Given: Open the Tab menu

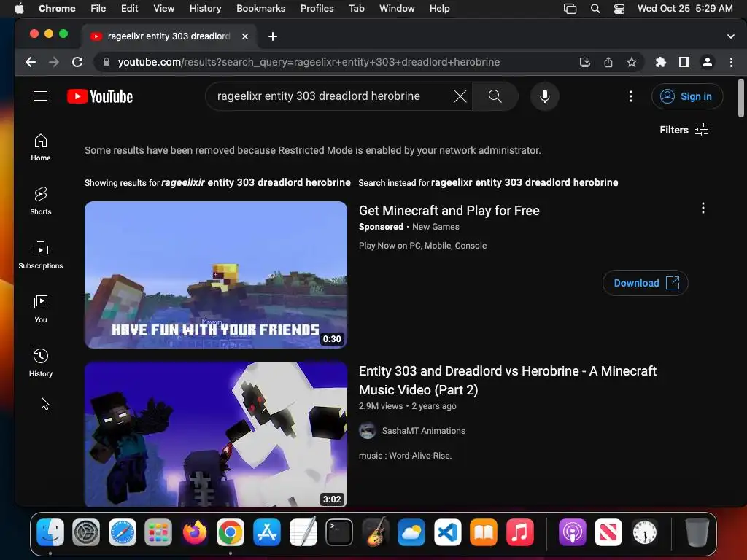Looking at the screenshot, I should coord(356,8).
